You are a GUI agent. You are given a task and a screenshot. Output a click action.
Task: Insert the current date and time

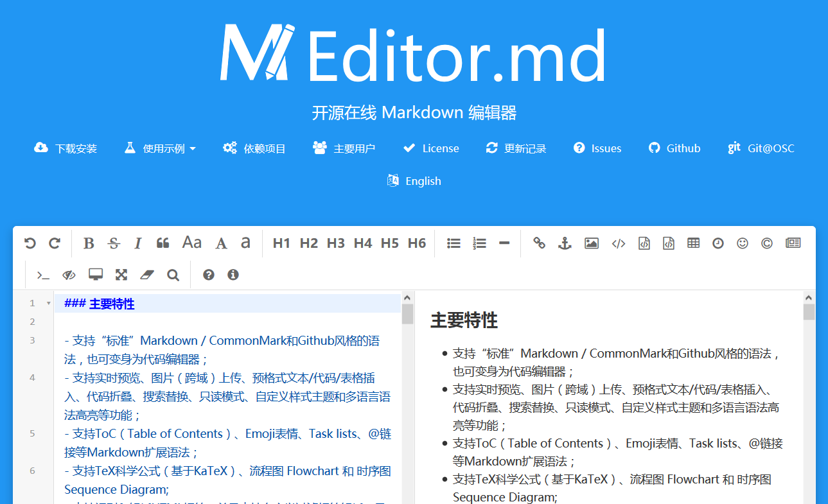tap(718, 243)
